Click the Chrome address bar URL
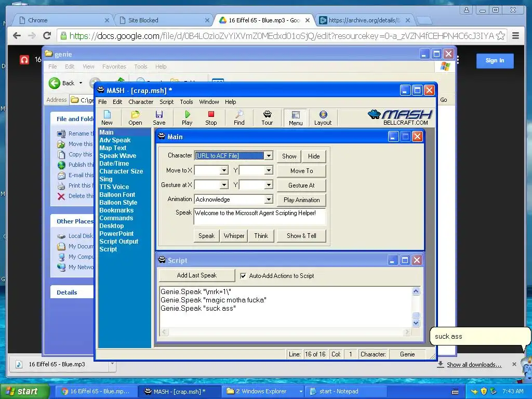Image resolution: width=532 pixels, height=399 pixels. pyautogui.click(x=282, y=36)
